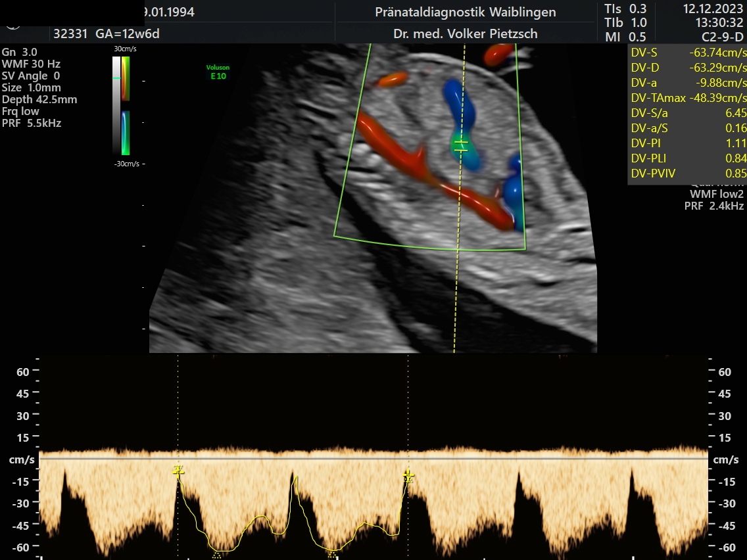Click the Doppler spectrum zero baseline
The height and width of the screenshot is (560, 747).
tap(375, 458)
